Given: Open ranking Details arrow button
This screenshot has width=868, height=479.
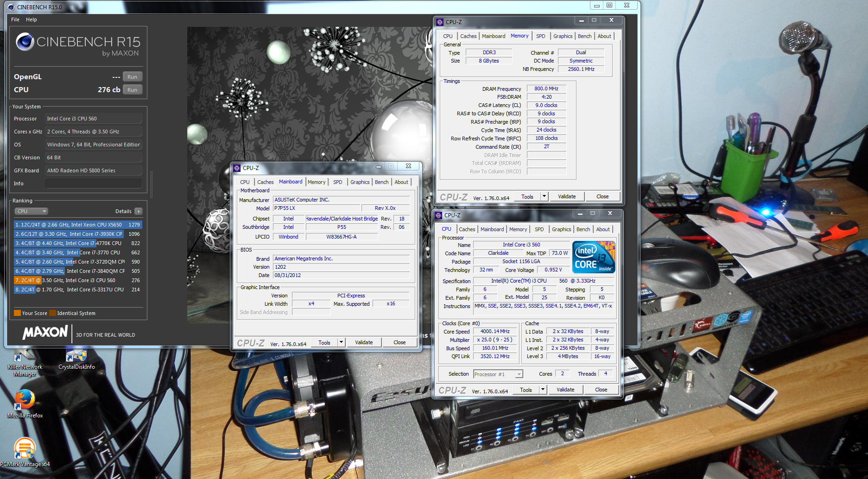Looking at the screenshot, I should point(138,211).
